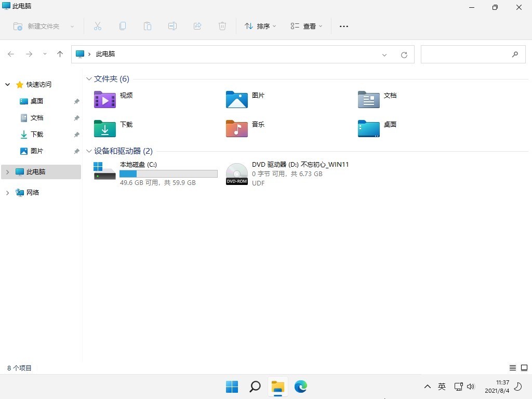Click the C: drive capacity bar
The width and height of the screenshot is (532, 399).
pos(168,174)
